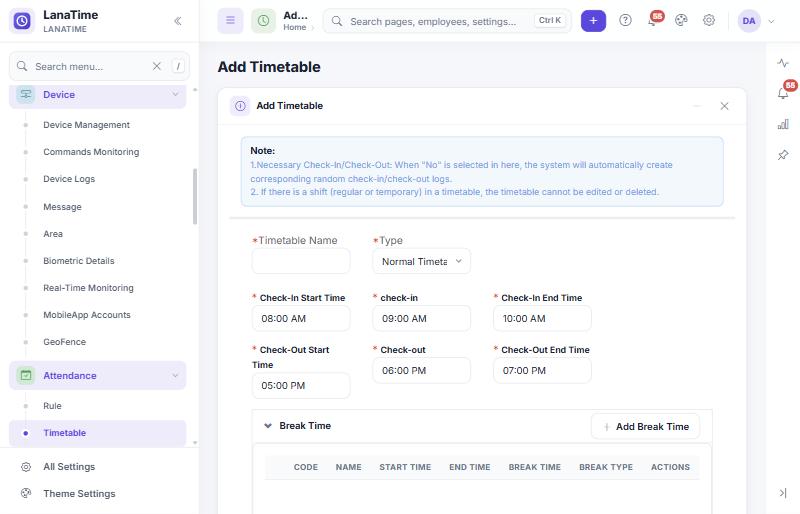This screenshot has height=514, width=800.
Task: Click Check-In Start Time 08:00 AM field
Action: tap(301, 319)
